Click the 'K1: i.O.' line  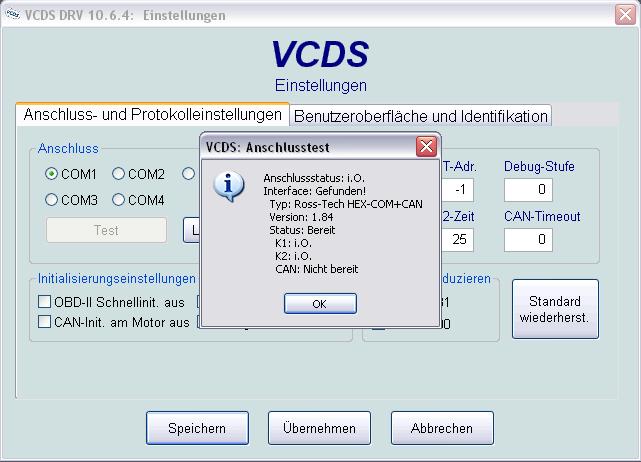[294, 243]
